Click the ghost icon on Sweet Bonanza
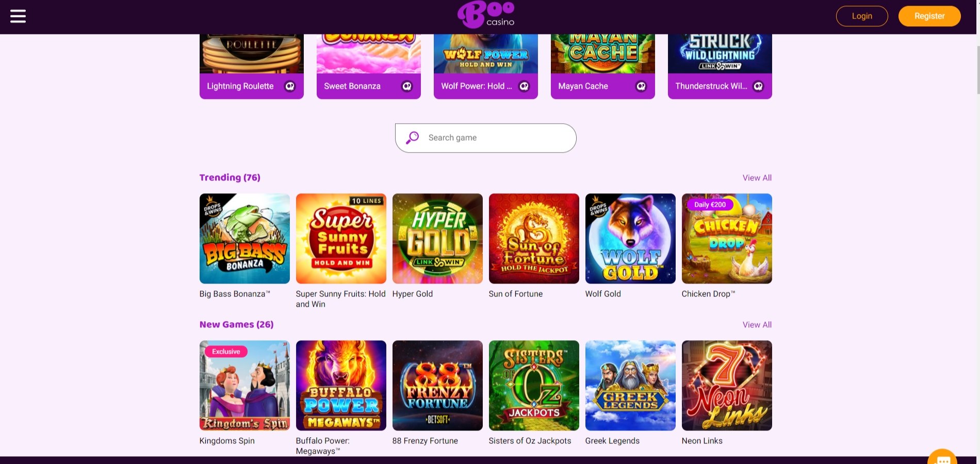This screenshot has width=980, height=464. click(407, 86)
